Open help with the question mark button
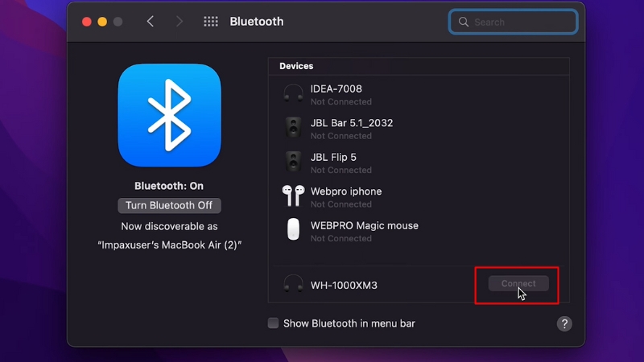 pyautogui.click(x=564, y=324)
